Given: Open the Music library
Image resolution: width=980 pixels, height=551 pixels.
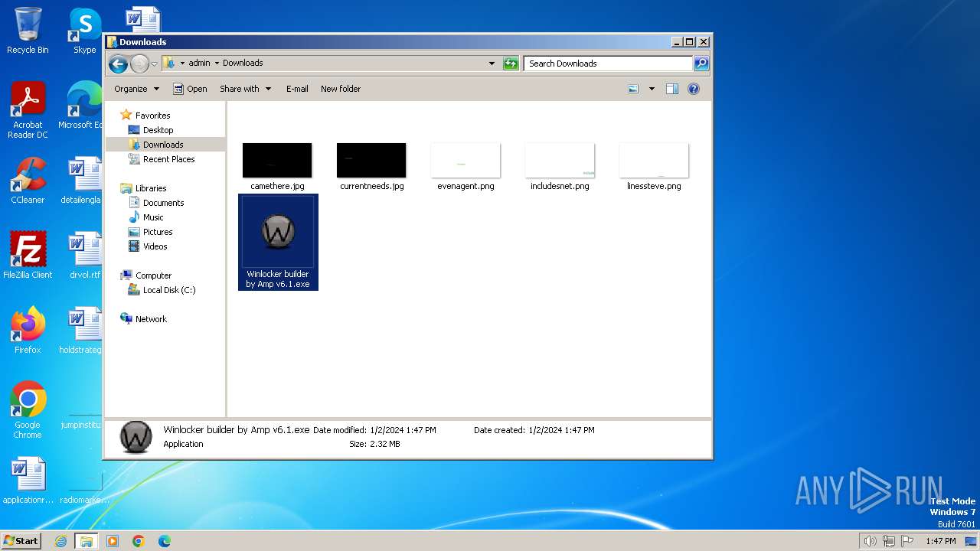Looking at the screenshot, I should click(145, 217).
